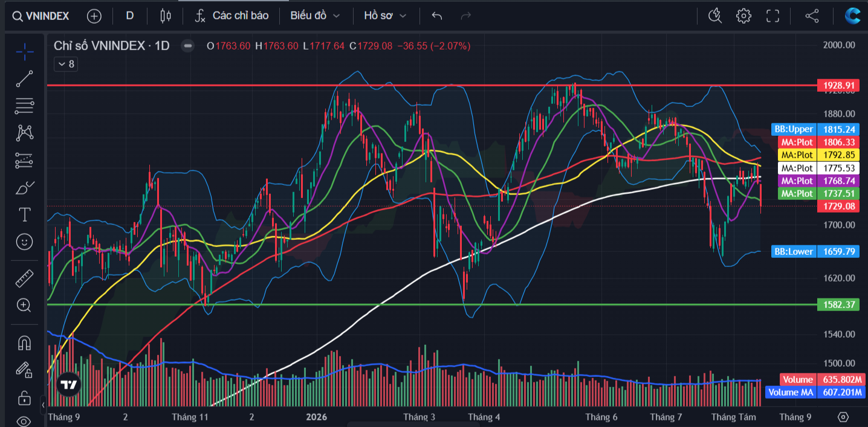
Task: Open the forecasting and measurement tools
Action: [24, 160]
